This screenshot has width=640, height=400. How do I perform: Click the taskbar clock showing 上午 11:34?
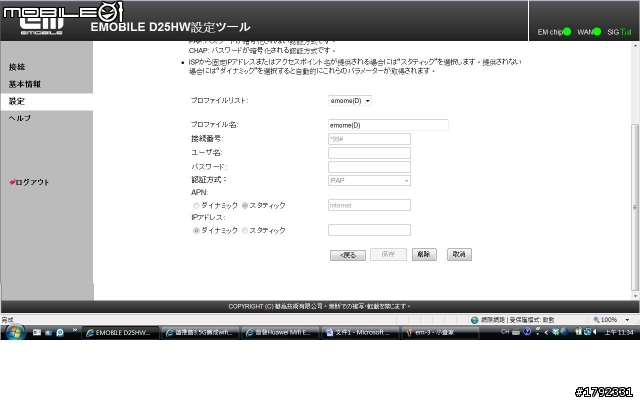click(x=619, y=332)
